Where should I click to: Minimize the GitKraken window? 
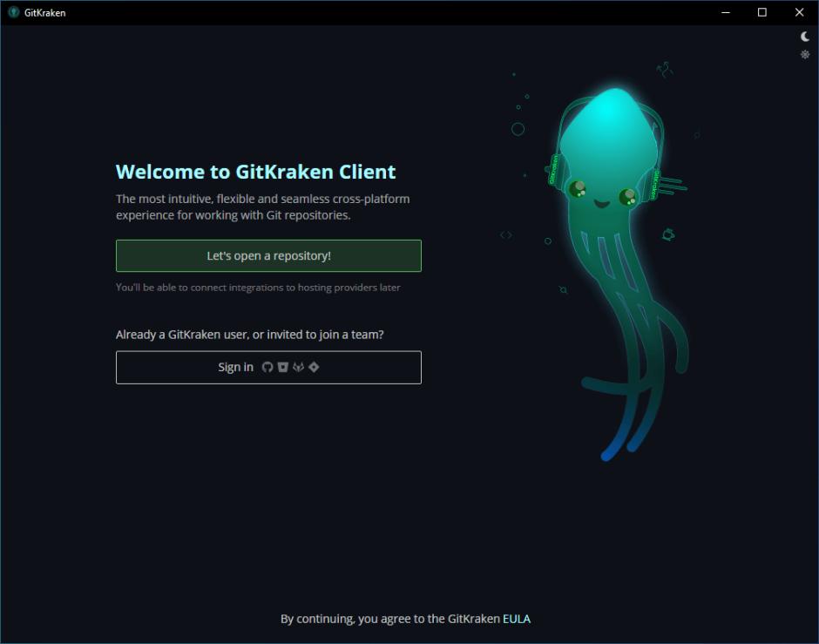tap(726, 12)
